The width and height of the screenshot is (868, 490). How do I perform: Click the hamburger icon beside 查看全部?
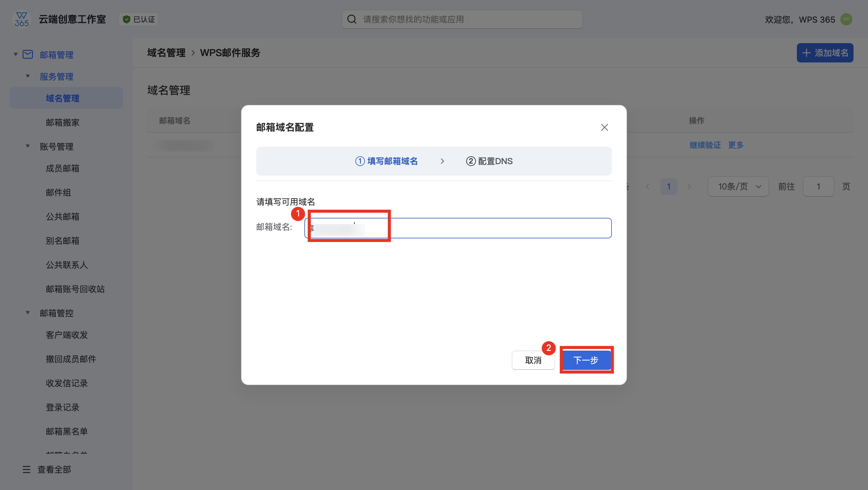click(x=26, y=469)
